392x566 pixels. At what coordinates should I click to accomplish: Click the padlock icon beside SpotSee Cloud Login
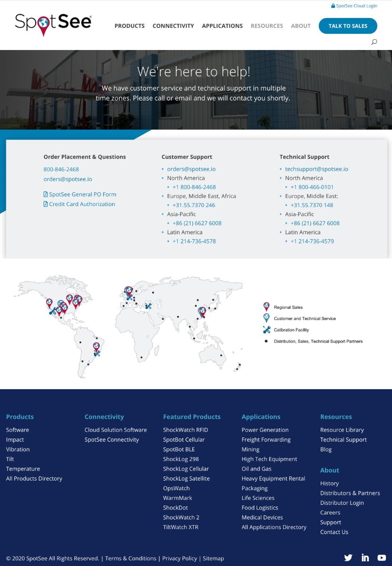(x=334, y=6)
